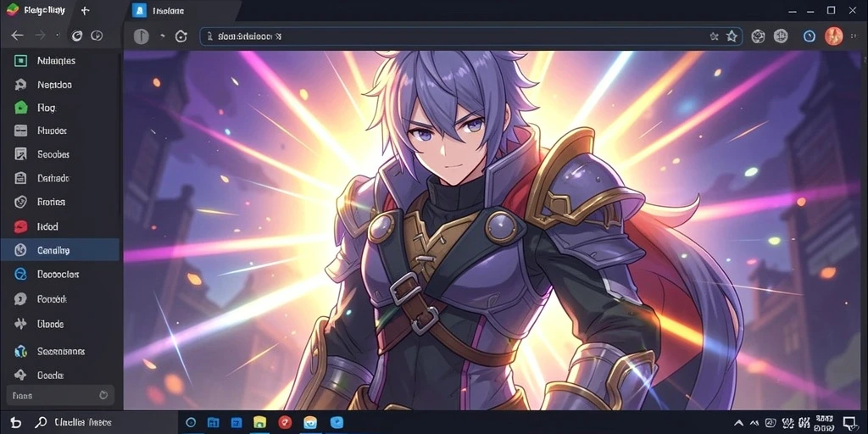
Task: Click the red circular taskbar app icon
Action: coord(285,422)
